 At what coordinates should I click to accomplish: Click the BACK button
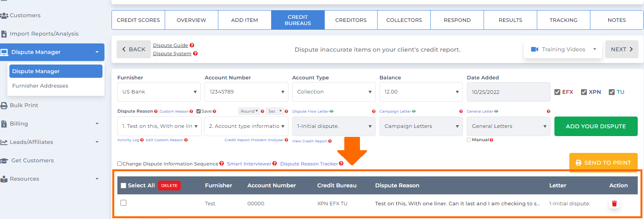click(134, 49)
